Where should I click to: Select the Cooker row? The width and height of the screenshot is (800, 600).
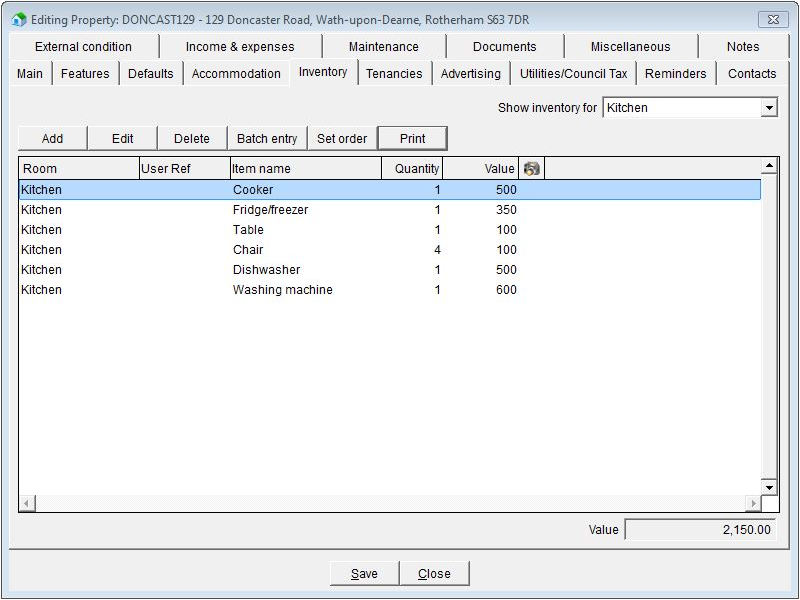390,190
